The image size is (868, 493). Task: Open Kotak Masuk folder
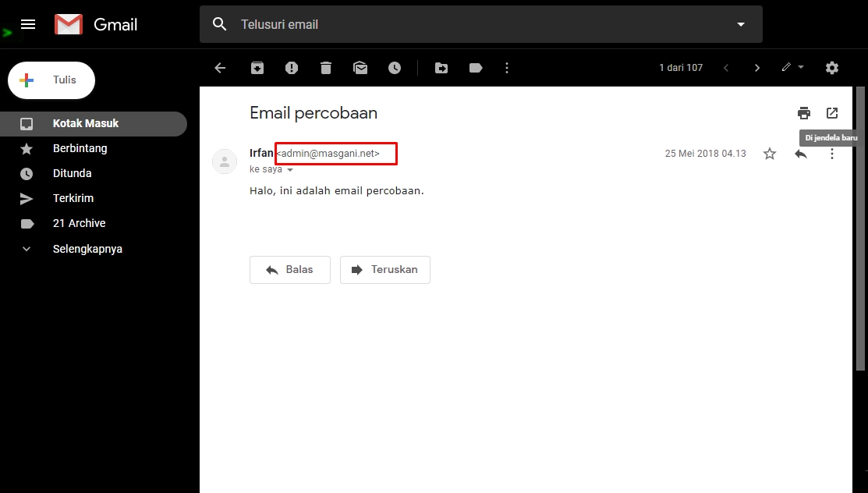[94, 123]
